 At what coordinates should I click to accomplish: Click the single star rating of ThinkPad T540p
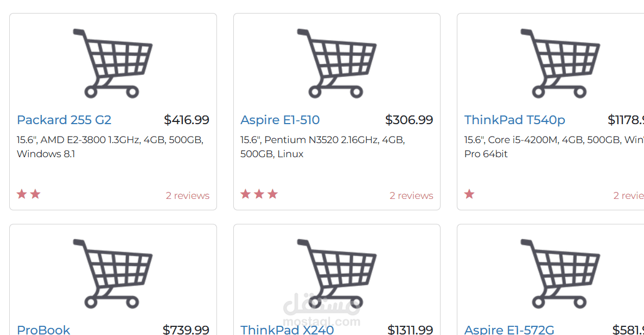(469, 194)
